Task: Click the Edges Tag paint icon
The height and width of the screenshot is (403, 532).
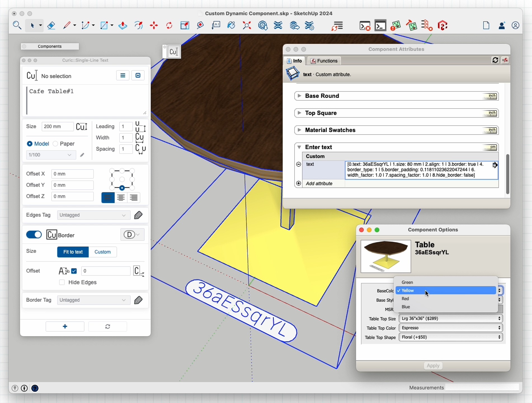Action: click(x=138, y=215)
